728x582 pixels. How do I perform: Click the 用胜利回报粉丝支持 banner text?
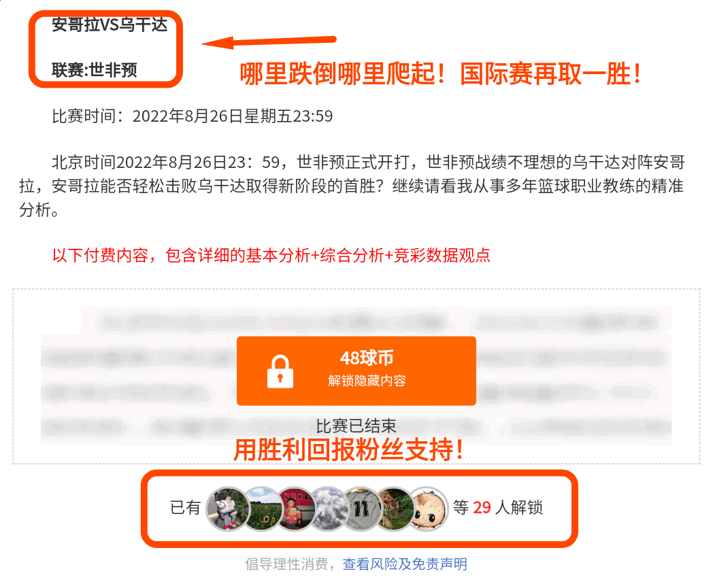point(348,449)
